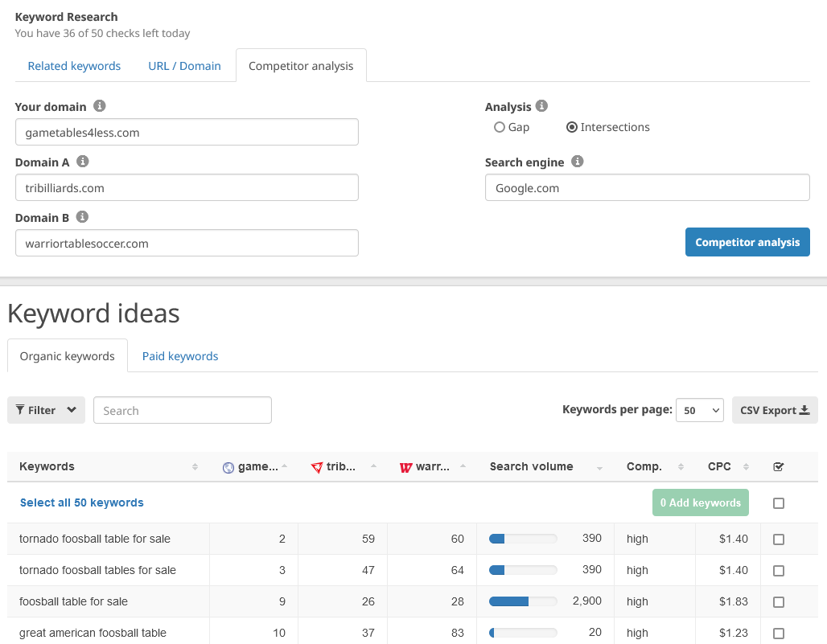827x644 pixels.
Task: Click the globe icon in game... column header
Action: click(x=228, y=467)
